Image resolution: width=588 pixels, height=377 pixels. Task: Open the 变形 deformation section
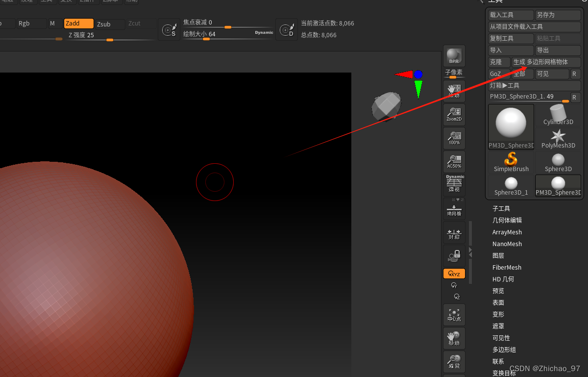coord(498,314)
